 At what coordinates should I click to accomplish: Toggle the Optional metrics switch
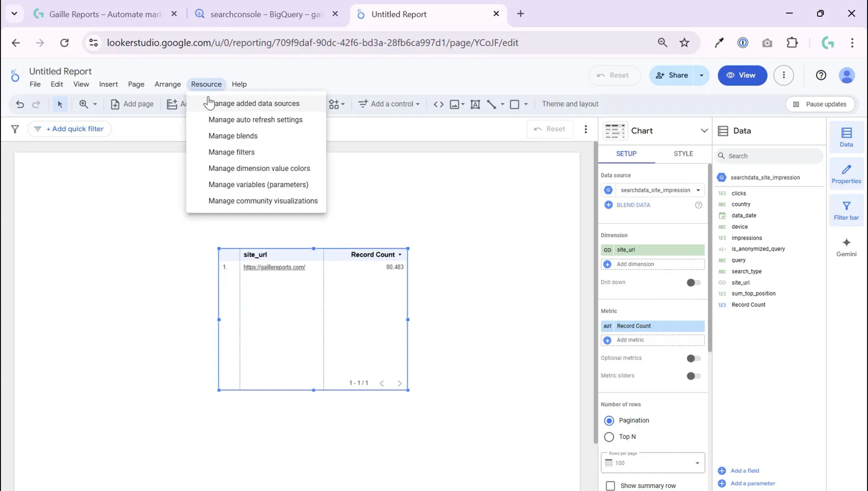click(x=693, y=359)
